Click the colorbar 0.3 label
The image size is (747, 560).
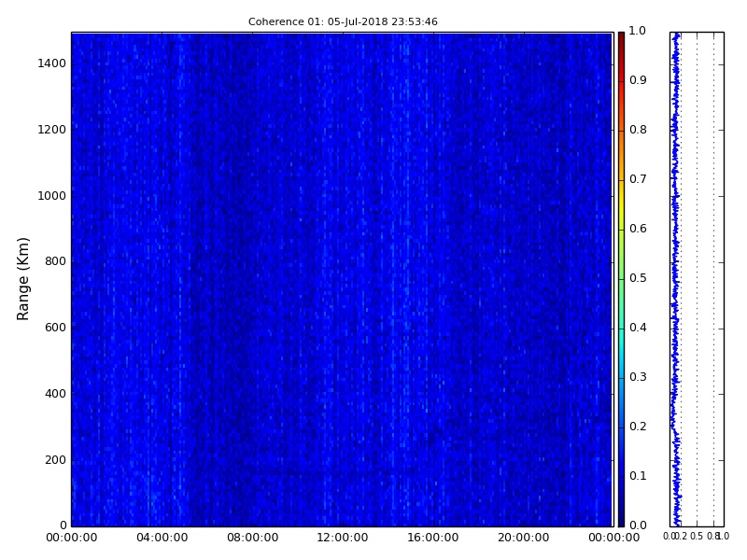[x=638, y=377]
